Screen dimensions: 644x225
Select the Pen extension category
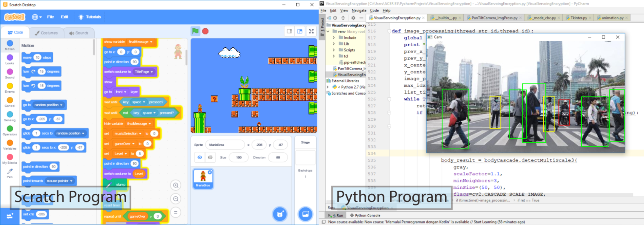[10, 173]
